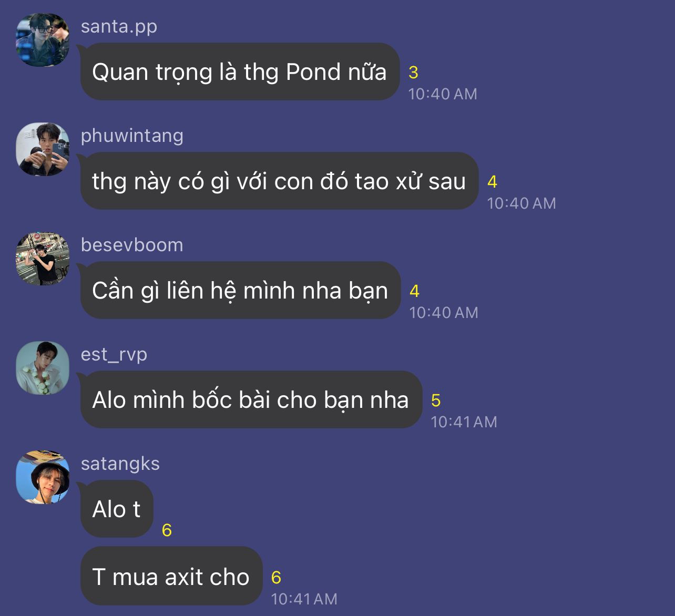Screen dimensions: 675x616
Task: View est_rvp's profile picture
Action: 43,368
